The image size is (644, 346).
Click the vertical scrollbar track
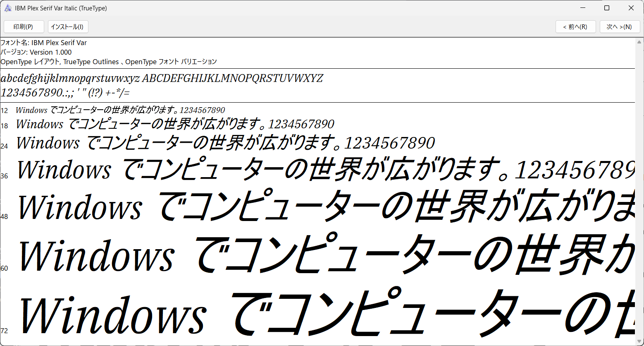(x=639, y=192)
